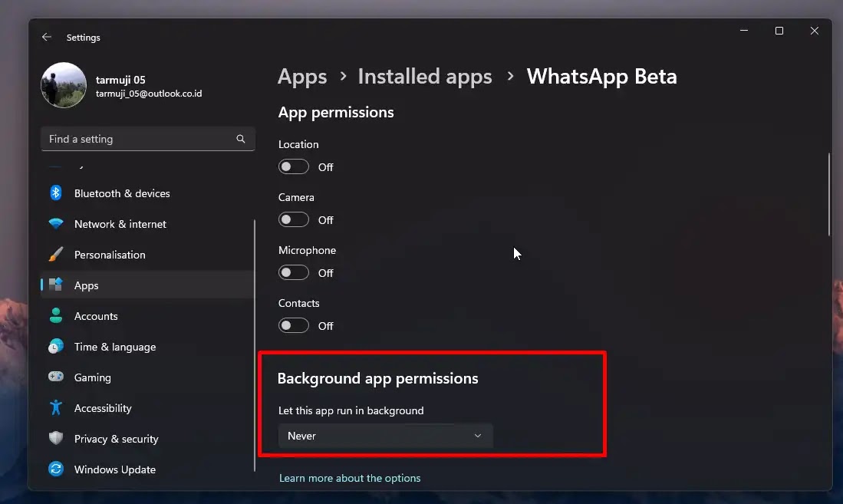The width and height of the screenshot is (843, 504).
Task: Open Time & language settings
Action: tap(147, 347)
